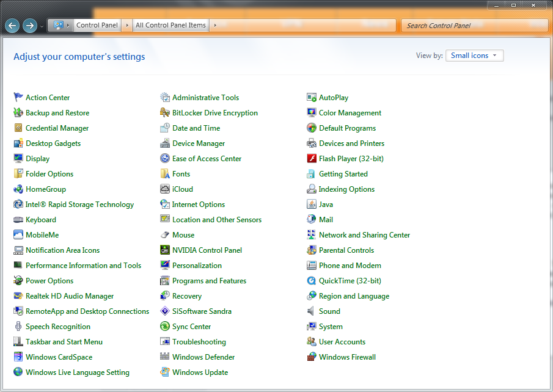Click the Back navigation button
This screenshot has height=392, width=553.
(x=12, y=26)
